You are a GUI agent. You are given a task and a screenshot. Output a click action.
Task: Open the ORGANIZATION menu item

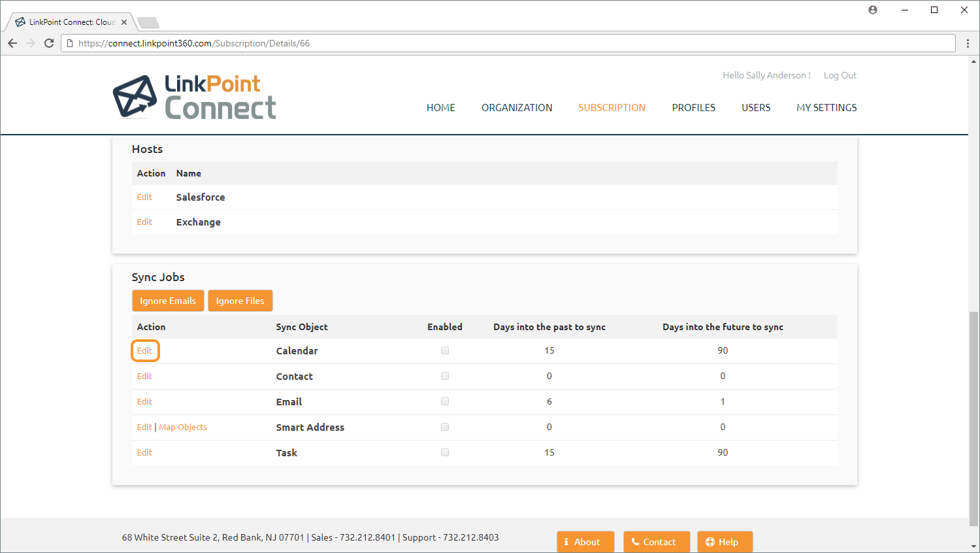[517, 108]
